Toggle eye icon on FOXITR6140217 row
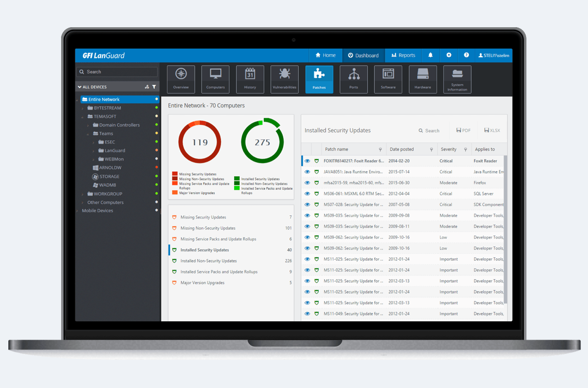The width and height of the screenshot is (588, 388). point(307,161)
